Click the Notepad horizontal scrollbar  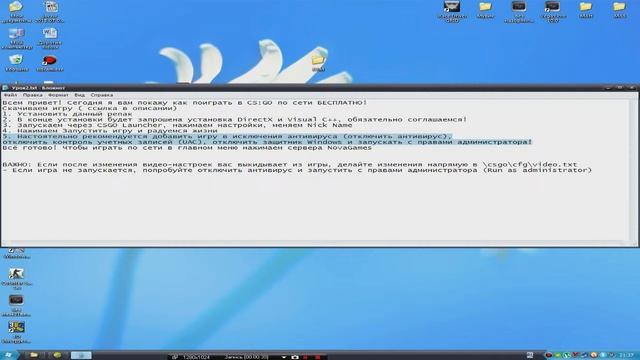[314, 243]
